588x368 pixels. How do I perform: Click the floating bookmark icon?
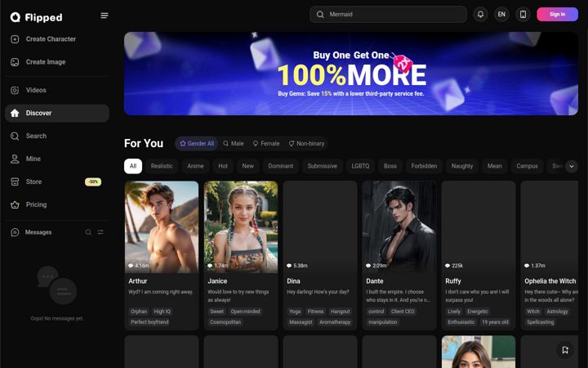[x=565, y=350]
